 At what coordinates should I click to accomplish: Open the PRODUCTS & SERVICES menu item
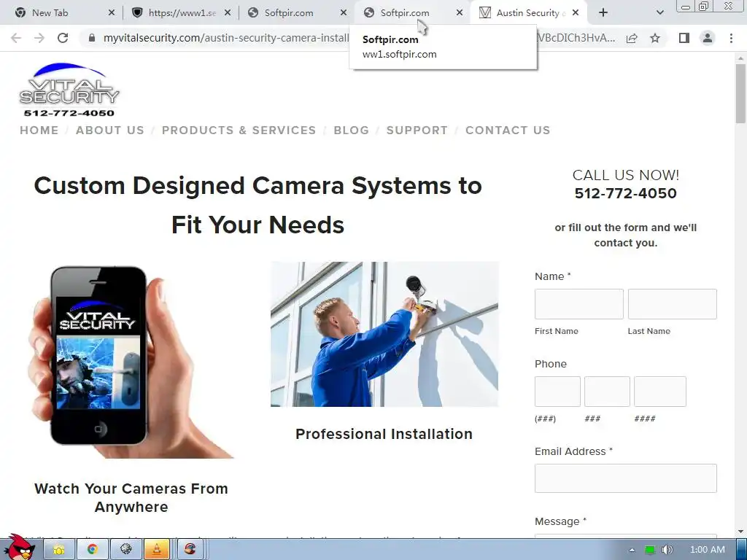pos(239,130)
